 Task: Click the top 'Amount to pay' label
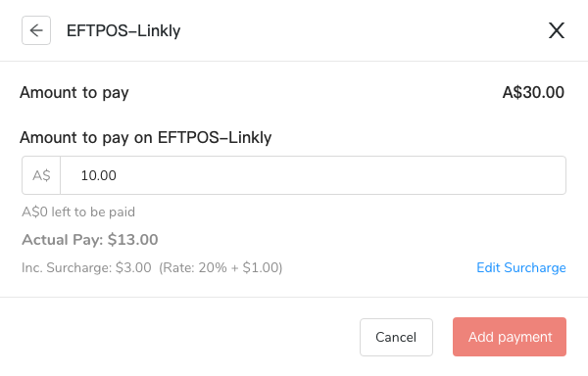coord(74,92)
